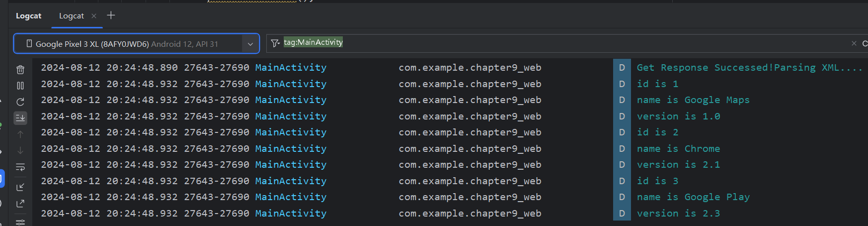The width and height of the screenshot is (868, 226).
Task: Clear logcat with the trash icon
Action: [x=20, y=70]
